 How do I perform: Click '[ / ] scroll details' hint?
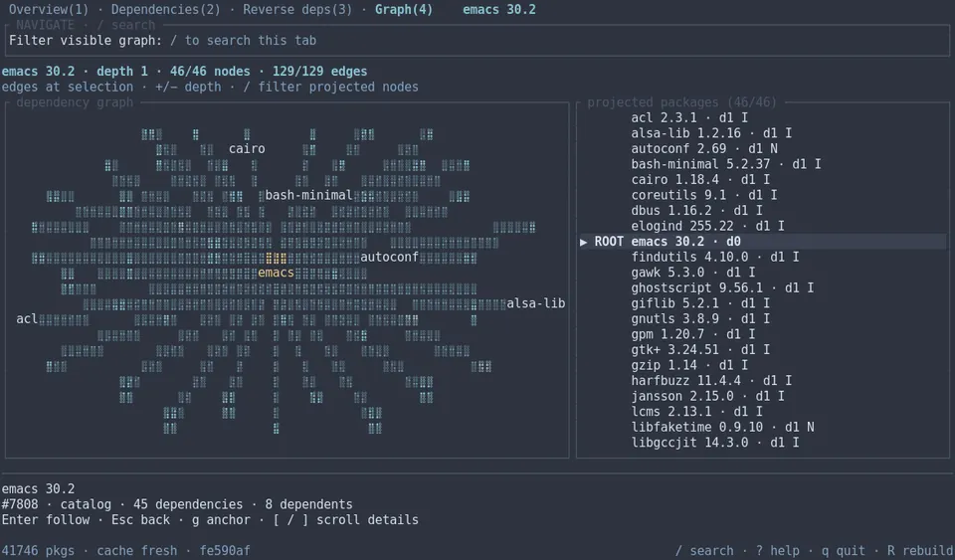coord(345,520)
